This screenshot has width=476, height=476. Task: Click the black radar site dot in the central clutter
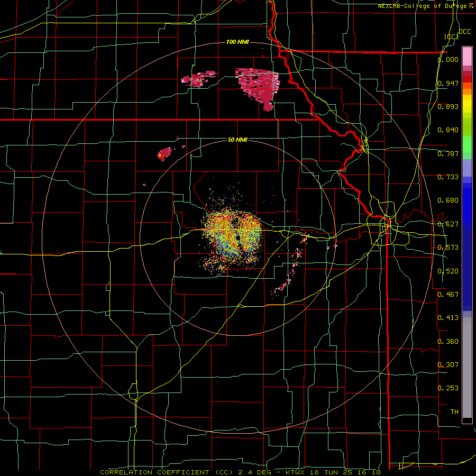[x=237, y=237]
